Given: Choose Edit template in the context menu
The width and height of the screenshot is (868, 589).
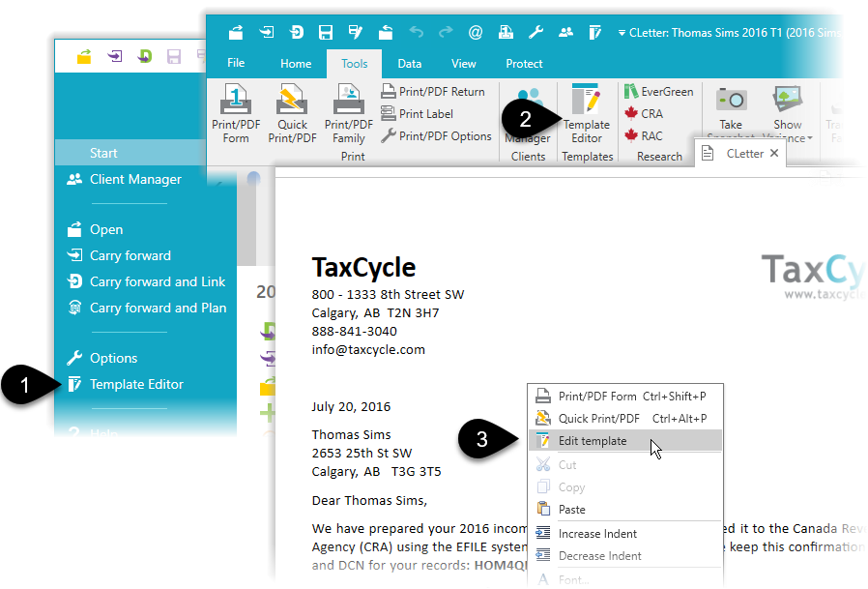Looking at the screenshot, I should tap(625, 440).
